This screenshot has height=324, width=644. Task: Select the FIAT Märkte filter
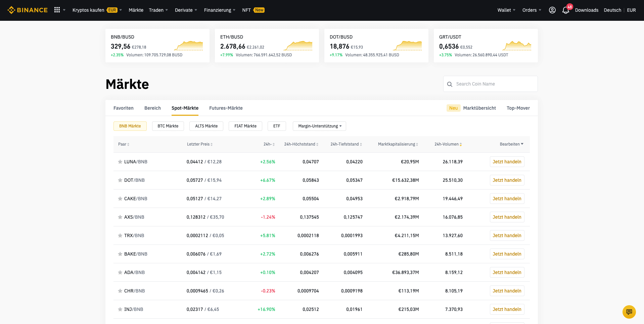coord(245,126)
